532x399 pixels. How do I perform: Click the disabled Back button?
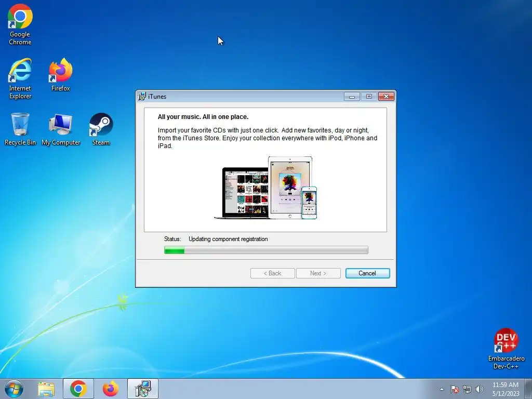pyautogui.click(x=272, y=273)
